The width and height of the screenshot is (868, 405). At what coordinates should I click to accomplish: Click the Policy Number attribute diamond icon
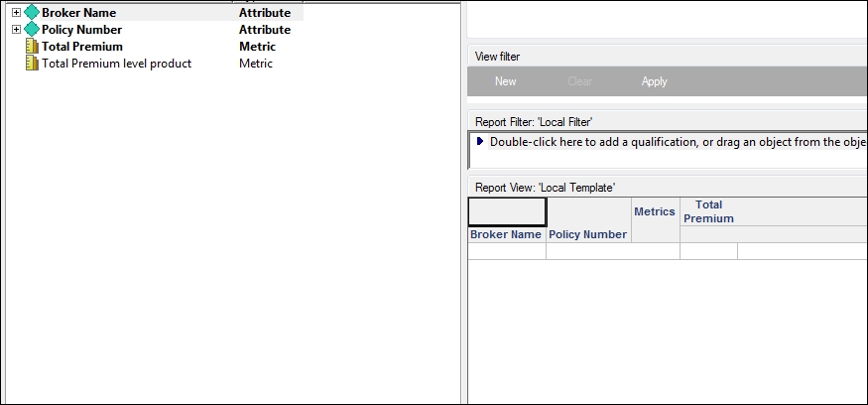[31, 30]
